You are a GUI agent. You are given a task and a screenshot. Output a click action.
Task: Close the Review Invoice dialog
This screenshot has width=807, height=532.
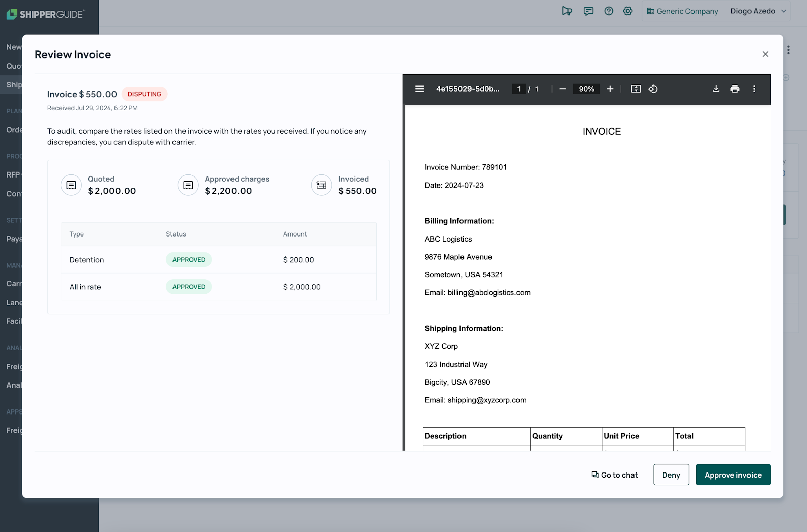click(x=765, y=54)
